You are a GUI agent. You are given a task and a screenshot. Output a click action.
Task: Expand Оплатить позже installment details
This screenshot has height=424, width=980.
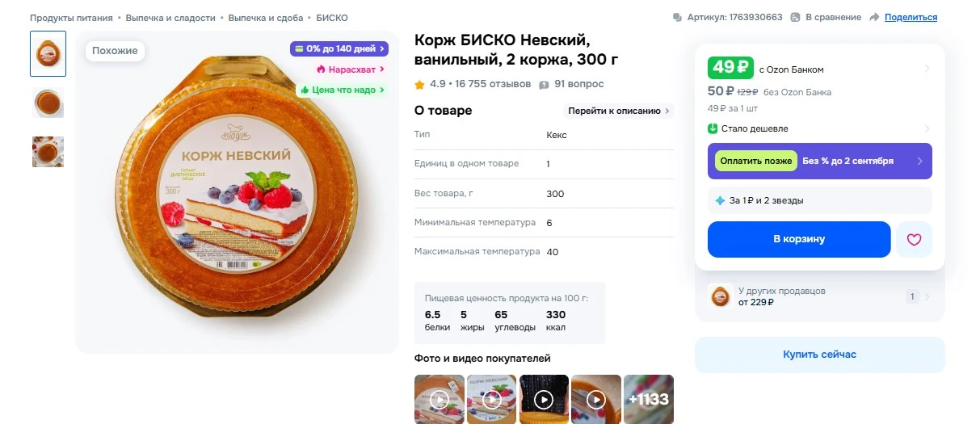coord(919,161)
